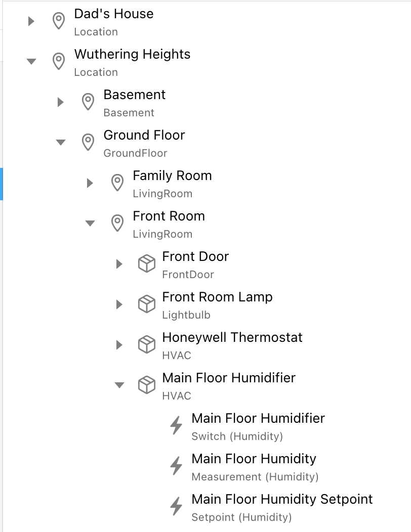Select the Front Room Lamp label
The height and width of the screenshot is (532, 411).
point(217,297)
